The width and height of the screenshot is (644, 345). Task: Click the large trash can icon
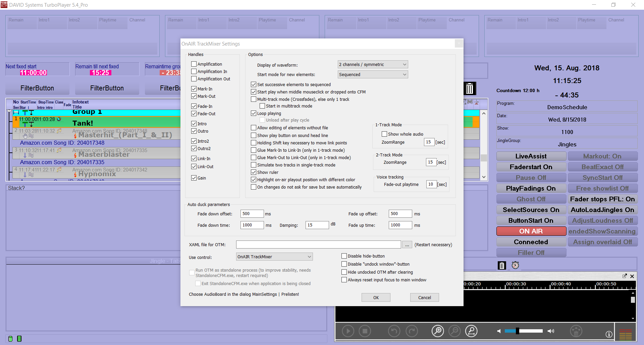click(469, 89)
